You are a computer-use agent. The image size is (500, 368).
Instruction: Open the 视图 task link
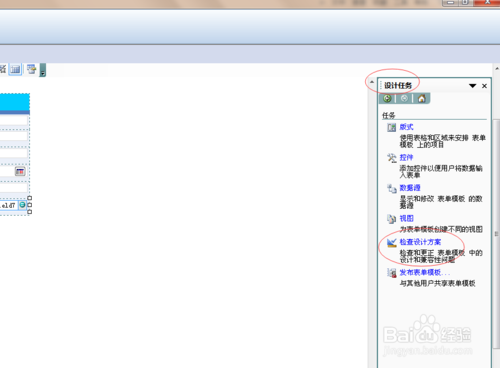(x=406, y=218)
